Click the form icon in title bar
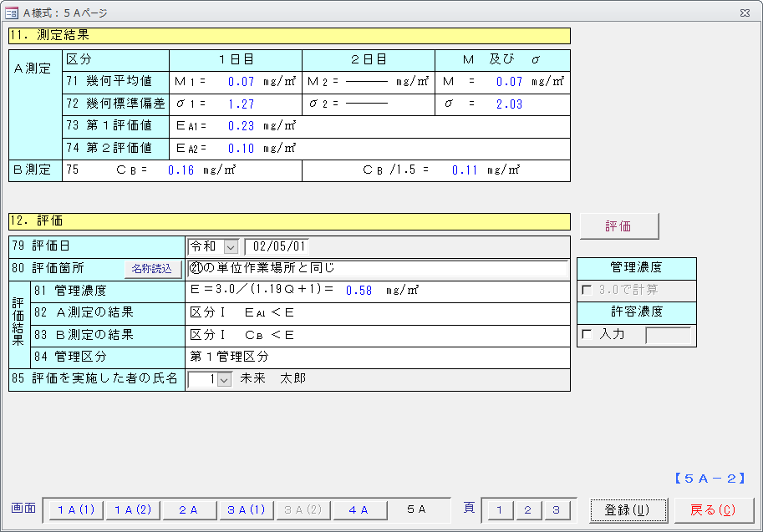This screenshot has width=763, height=532. tap(12, 13)
